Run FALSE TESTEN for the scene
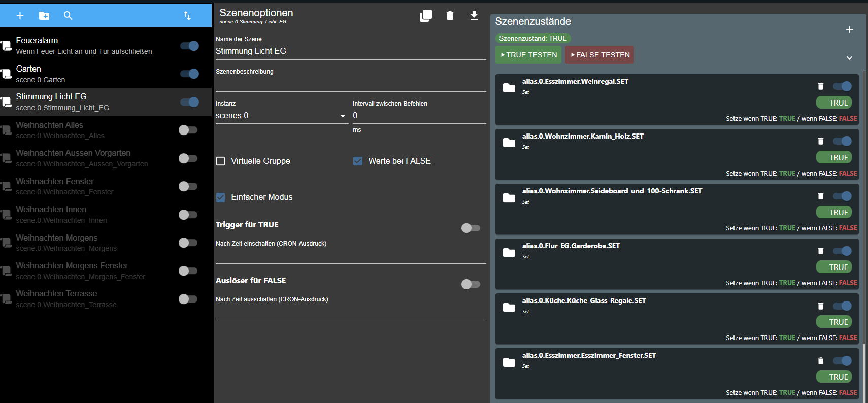This screenshot has height=403, width=868. tap(599, 55)
